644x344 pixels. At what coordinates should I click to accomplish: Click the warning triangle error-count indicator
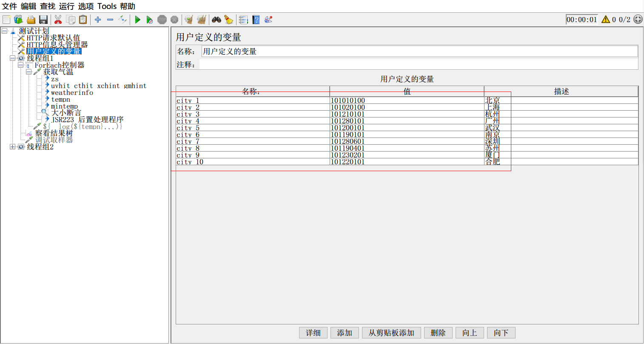pyautogui.click(x=606, y=20)
